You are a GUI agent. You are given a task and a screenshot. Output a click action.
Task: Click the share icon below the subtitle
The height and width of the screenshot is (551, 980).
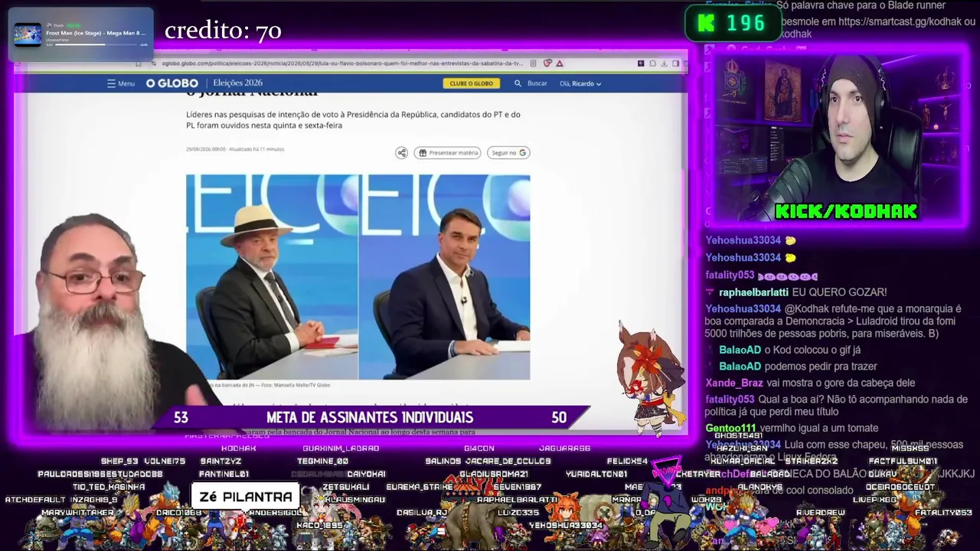click(x=401, y=153)
